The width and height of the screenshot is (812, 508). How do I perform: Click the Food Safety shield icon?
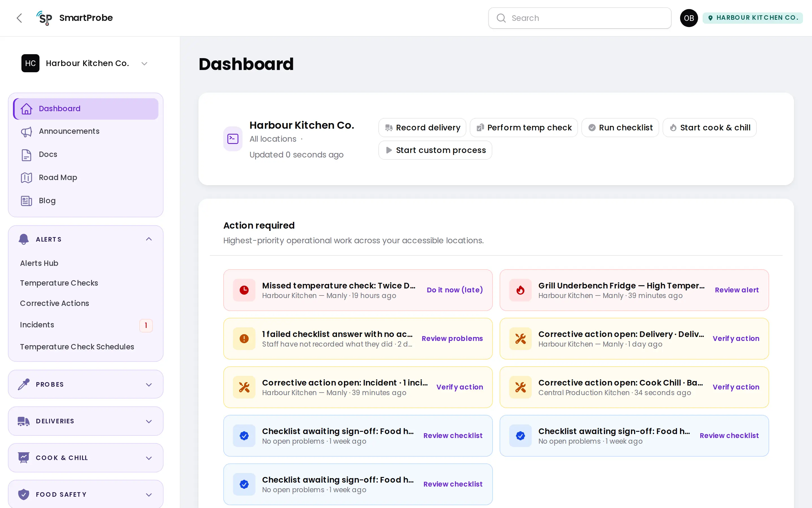pos(23,494)
